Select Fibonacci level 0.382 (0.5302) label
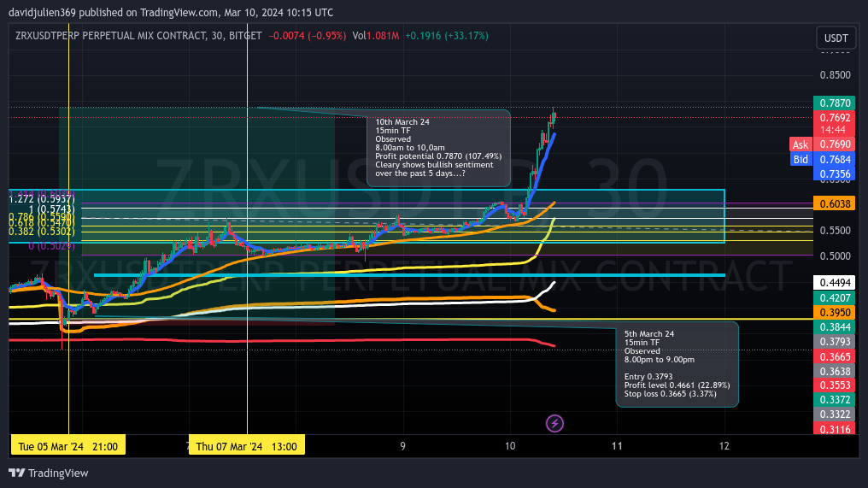868x488 pixels. tap(42, 232)
